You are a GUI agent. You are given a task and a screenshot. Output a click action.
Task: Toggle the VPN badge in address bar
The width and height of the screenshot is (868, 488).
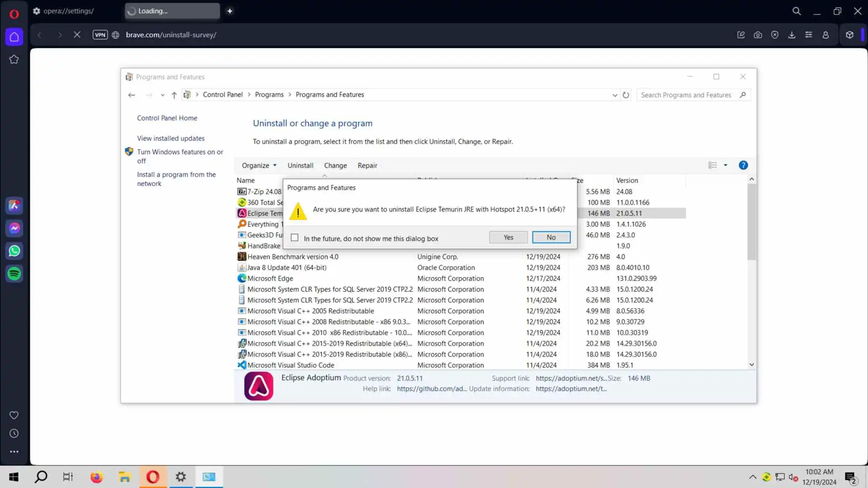[100, 35]
